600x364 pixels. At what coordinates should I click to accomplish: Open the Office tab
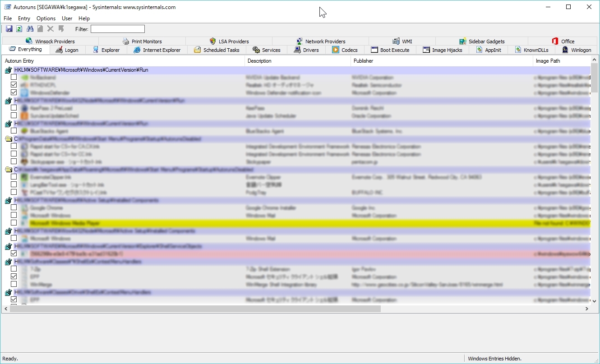[563, 41]
